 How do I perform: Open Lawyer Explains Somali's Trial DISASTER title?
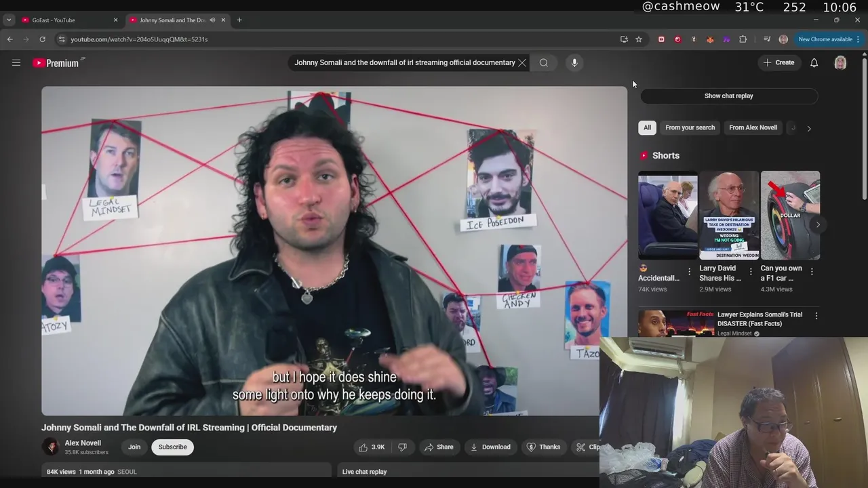[759, 319]
